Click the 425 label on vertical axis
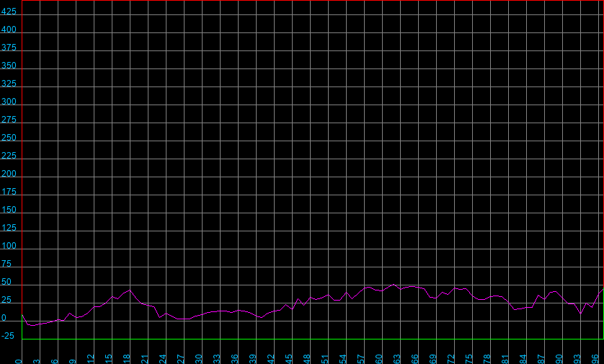 [9, 12]
